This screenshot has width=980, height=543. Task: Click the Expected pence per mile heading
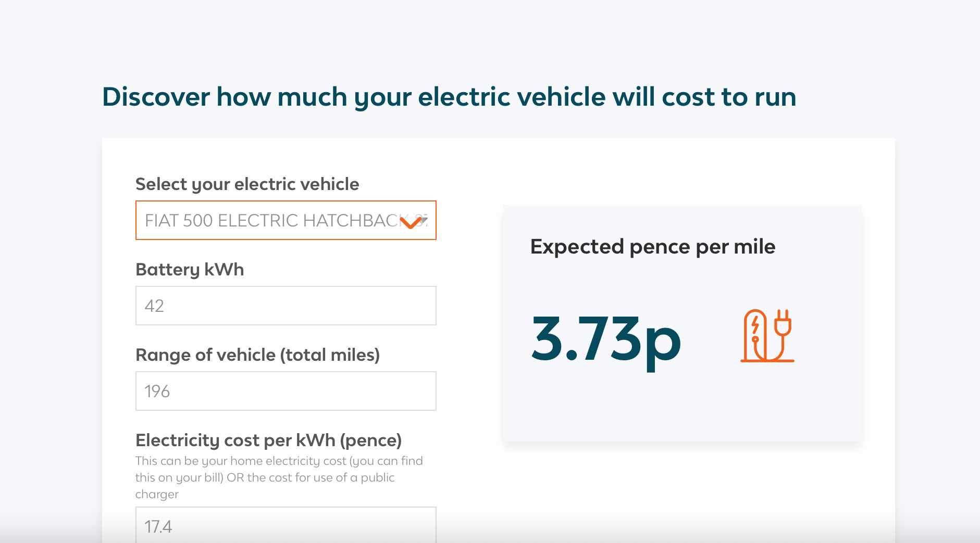coord(653,247)
